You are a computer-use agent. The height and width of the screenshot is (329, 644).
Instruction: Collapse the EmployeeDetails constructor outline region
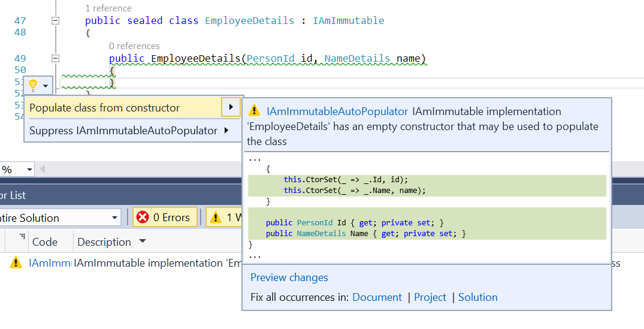55,59
